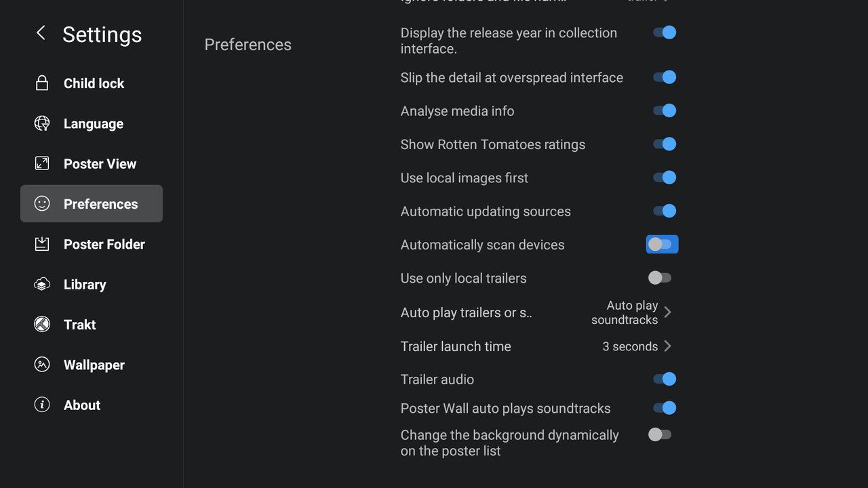Select the Poster Folder download icon

click(x=42, y=244)
